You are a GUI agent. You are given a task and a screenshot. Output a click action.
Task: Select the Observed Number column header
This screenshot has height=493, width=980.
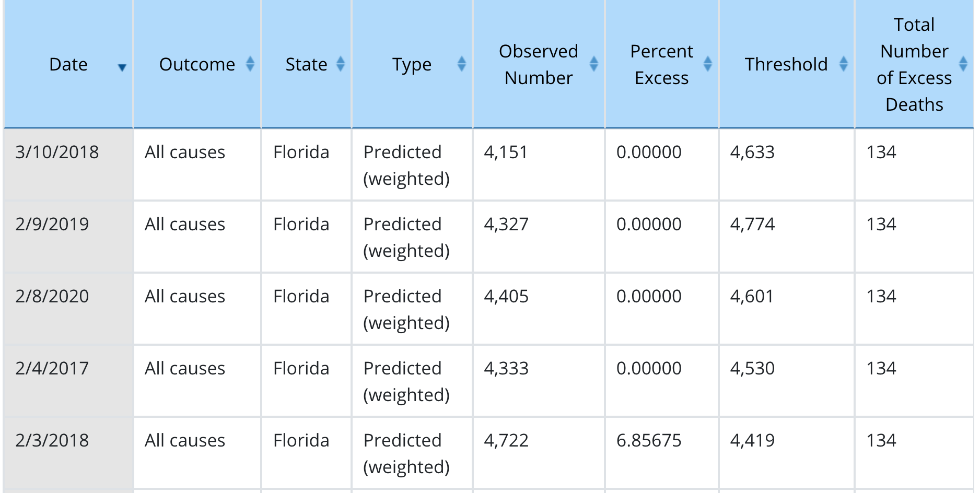pyautogui.click(x=539, y=65)
